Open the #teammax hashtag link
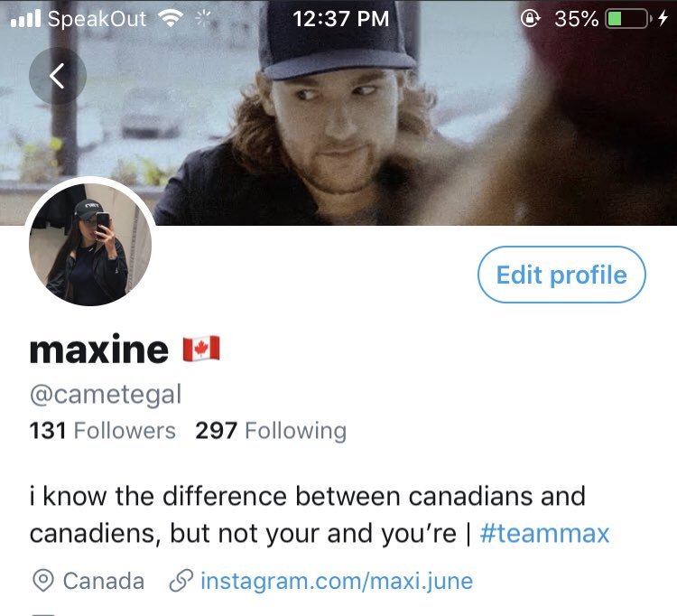677x616 pixels. pos(544,534)
